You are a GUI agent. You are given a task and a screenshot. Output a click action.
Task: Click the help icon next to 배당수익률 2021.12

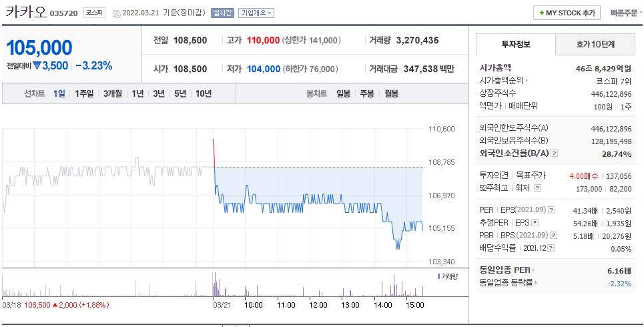point(551,248)
